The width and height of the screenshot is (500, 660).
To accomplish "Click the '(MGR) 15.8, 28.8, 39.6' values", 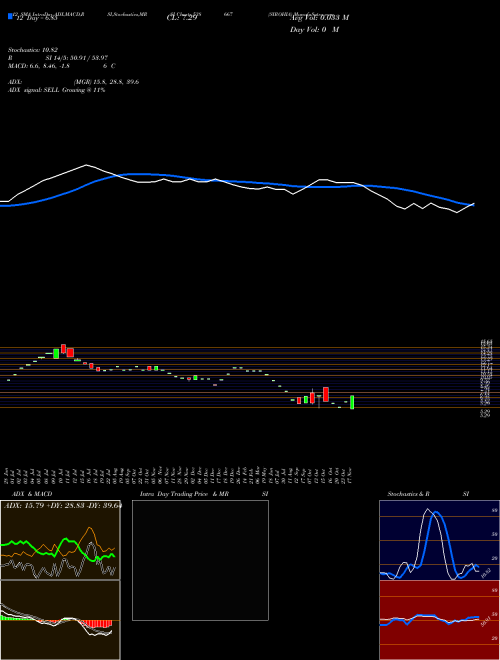I will tap(106, 82).
